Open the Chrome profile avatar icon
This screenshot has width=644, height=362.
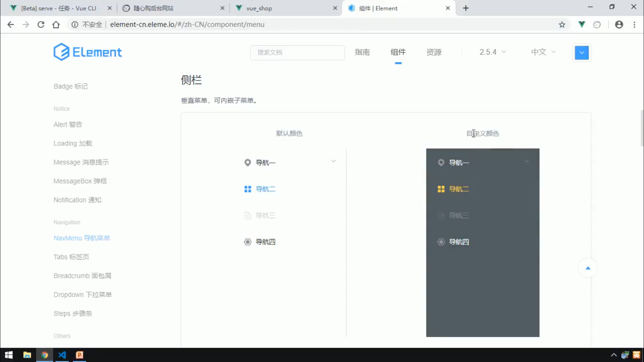(619, 24)
